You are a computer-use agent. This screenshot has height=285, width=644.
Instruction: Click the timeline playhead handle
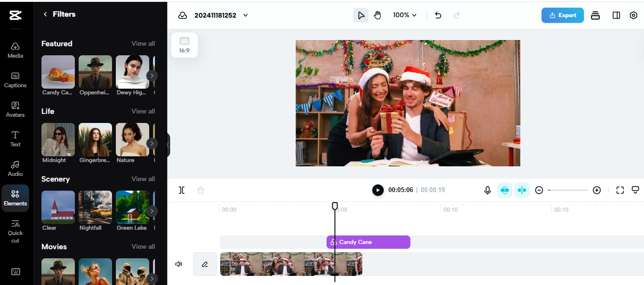[x=335, y=206]
